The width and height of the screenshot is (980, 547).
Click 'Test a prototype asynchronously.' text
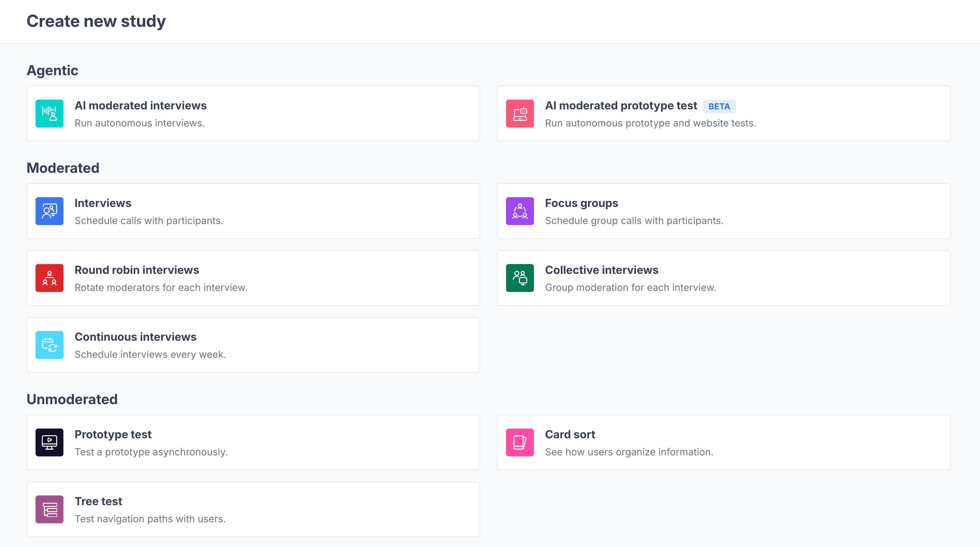[x=151, y=452]
